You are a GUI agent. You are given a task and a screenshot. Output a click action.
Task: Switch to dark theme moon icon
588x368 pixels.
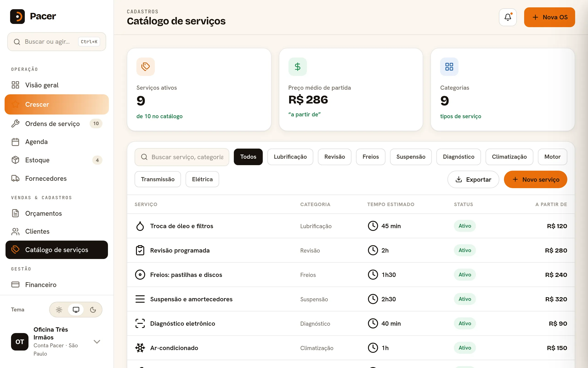point(93,310)
